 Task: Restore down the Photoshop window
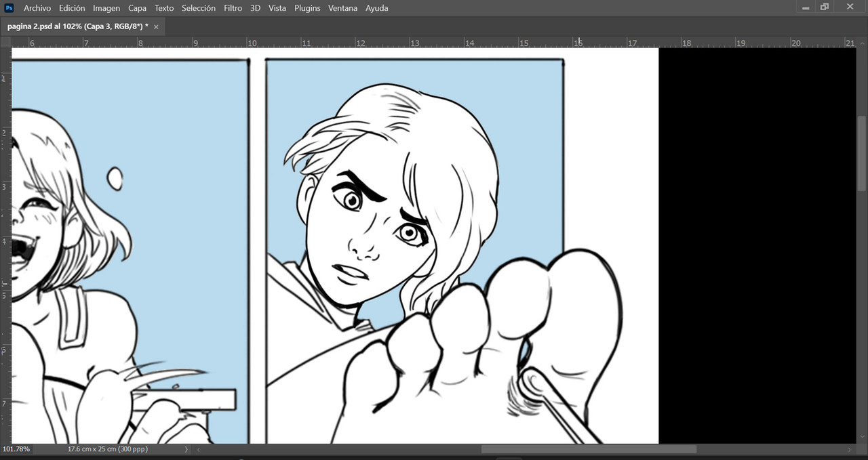825,7
